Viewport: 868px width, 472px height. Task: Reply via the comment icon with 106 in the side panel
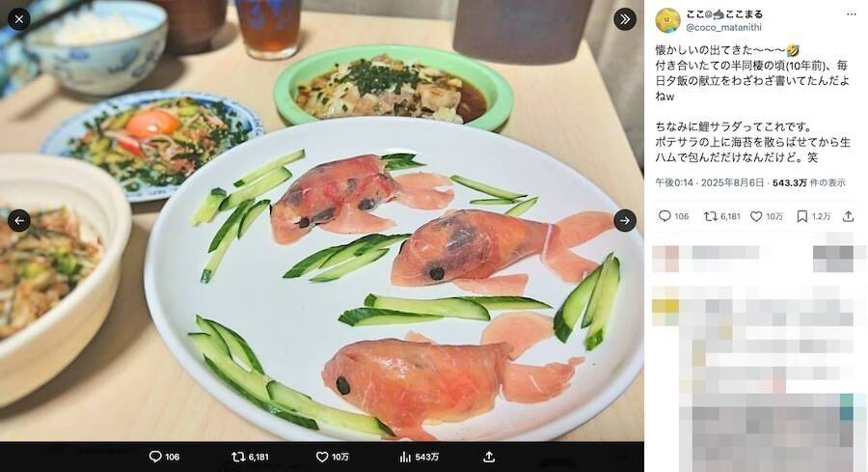coord(665,216)
